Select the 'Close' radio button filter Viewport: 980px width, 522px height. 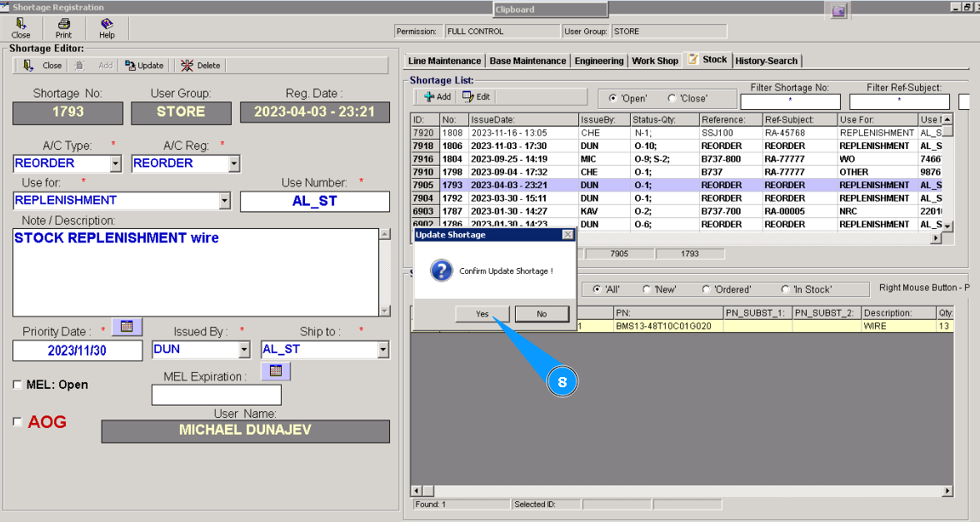pyautogui.click(x=672, y=98)
